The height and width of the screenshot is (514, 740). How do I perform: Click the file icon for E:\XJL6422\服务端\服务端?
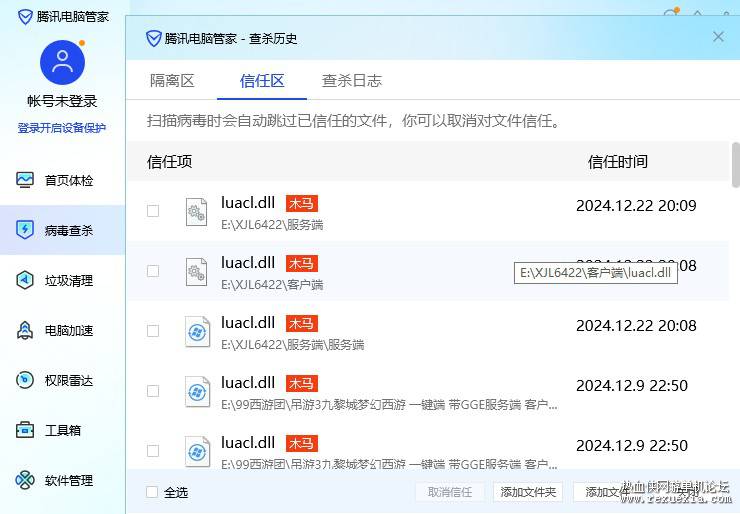click(197, 332)
